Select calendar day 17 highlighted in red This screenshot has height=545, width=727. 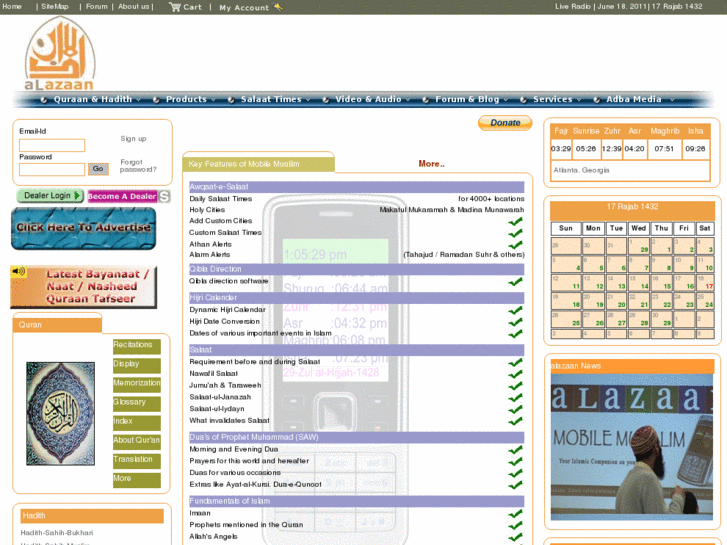point(705,282)
